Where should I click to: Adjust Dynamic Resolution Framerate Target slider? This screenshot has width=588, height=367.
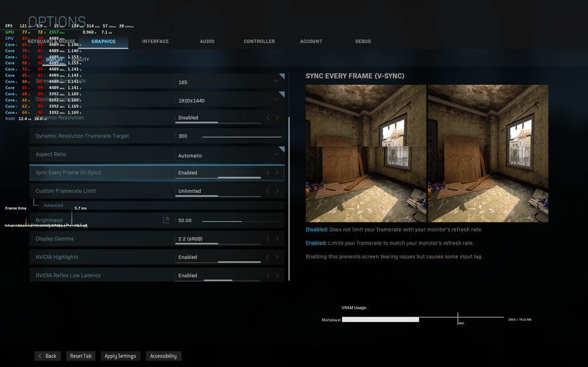241,137
